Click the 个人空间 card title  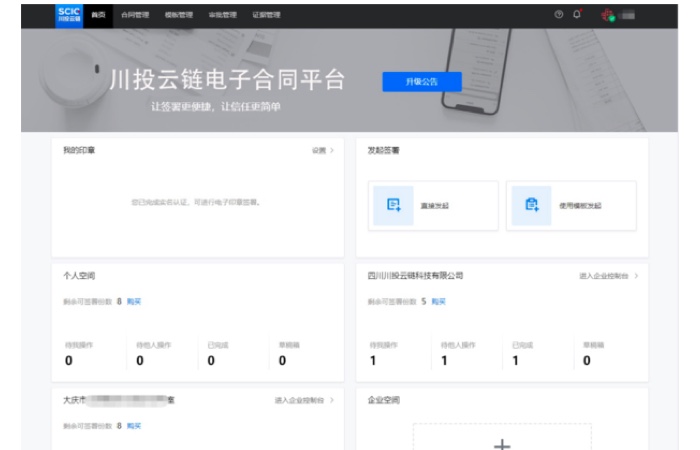pos(79,275)
